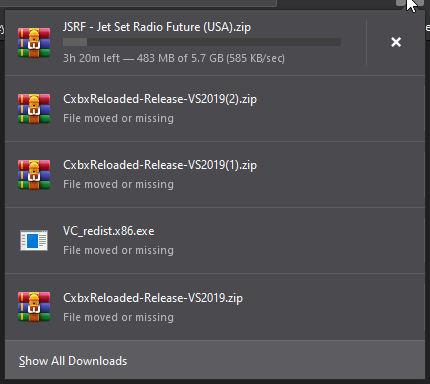Click 'File moved or missing' under VS2019(1).zip
430x384 pixels.
[x=118, y=184]
